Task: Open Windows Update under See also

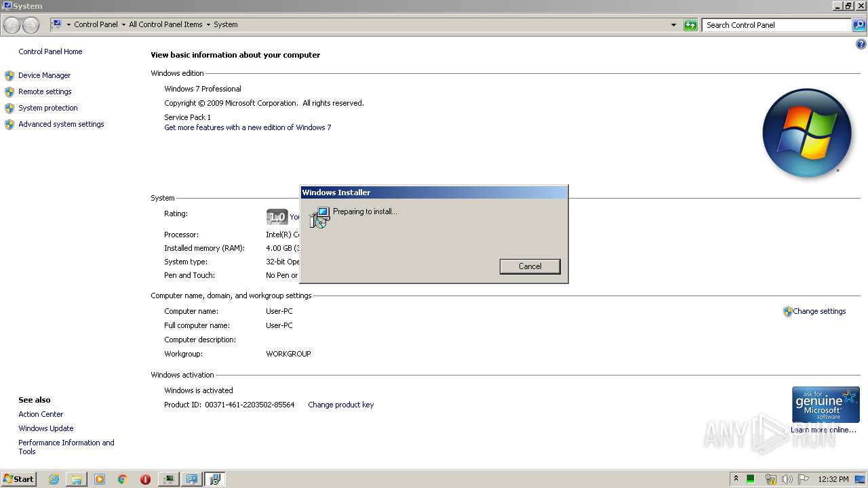Action: (x=46, y=428)
